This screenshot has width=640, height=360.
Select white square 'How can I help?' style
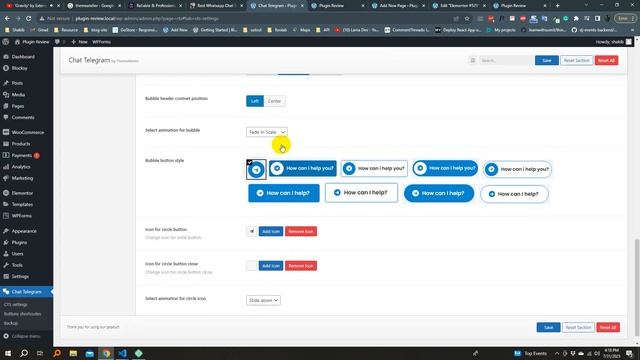[x=361, y=193]
